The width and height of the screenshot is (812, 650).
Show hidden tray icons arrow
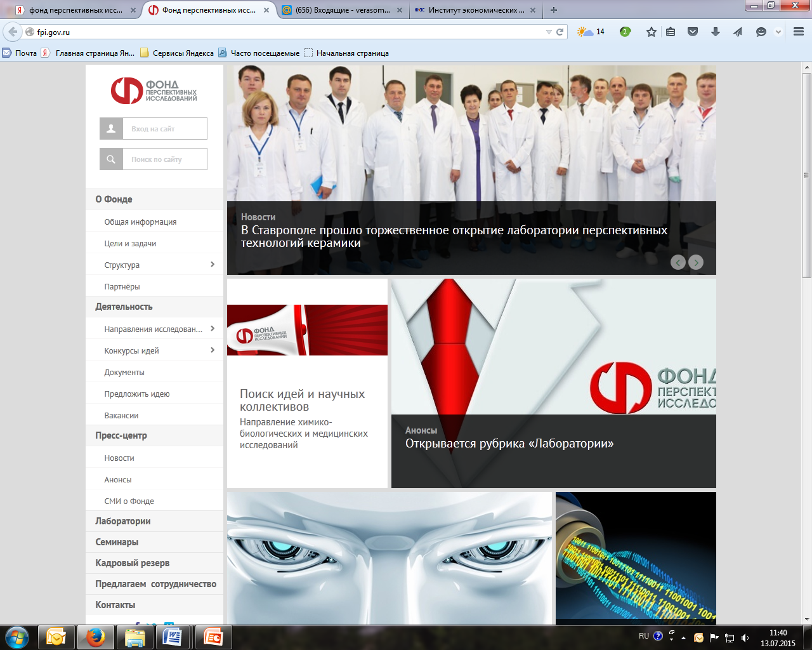683,637
